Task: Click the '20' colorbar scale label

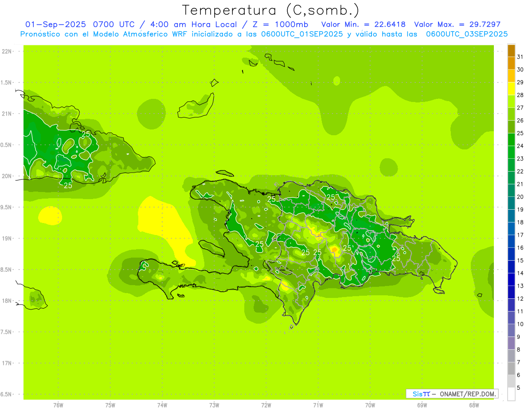Action: 520,197
